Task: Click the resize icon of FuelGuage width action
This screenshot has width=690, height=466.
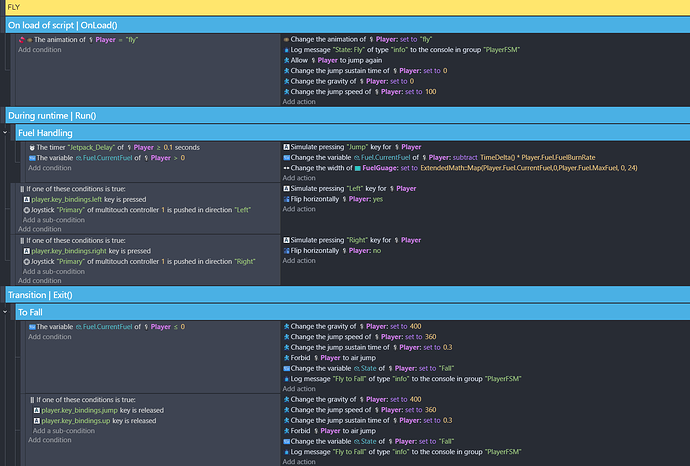Action: pyautogui.click(x=288, y=169)
